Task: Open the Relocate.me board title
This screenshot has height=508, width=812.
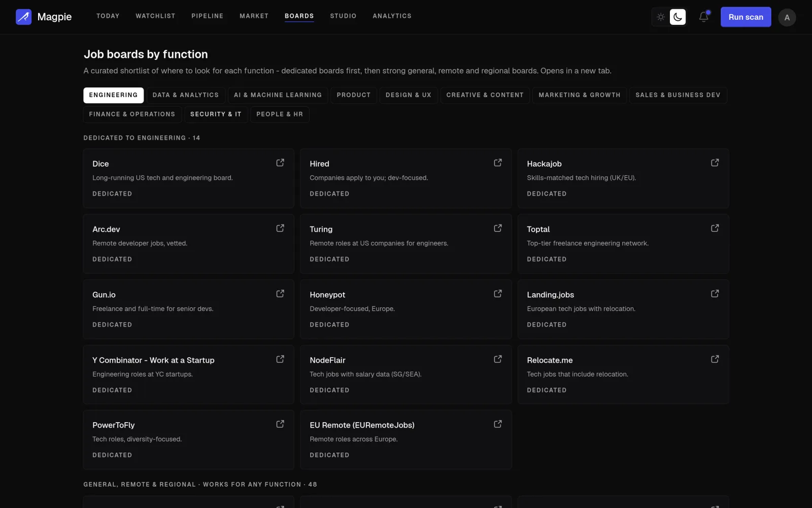Action: [550, 360]
